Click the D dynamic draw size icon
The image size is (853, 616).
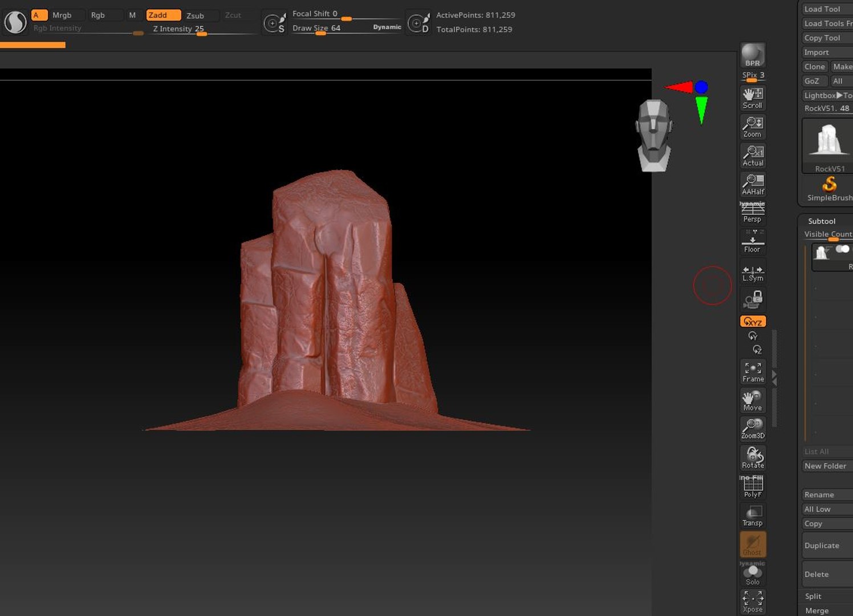tap(419, 23)
